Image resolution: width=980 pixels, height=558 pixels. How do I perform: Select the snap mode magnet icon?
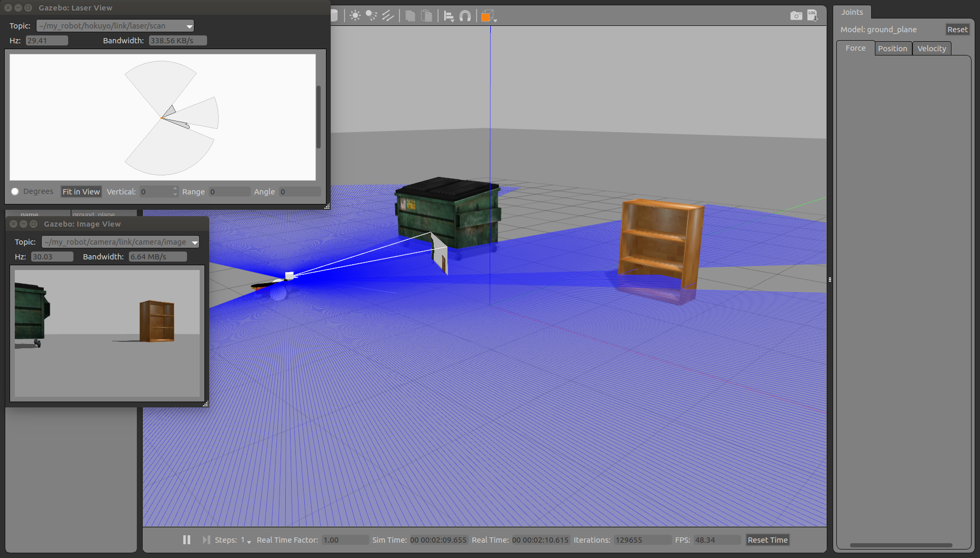(x=465, y=15)
